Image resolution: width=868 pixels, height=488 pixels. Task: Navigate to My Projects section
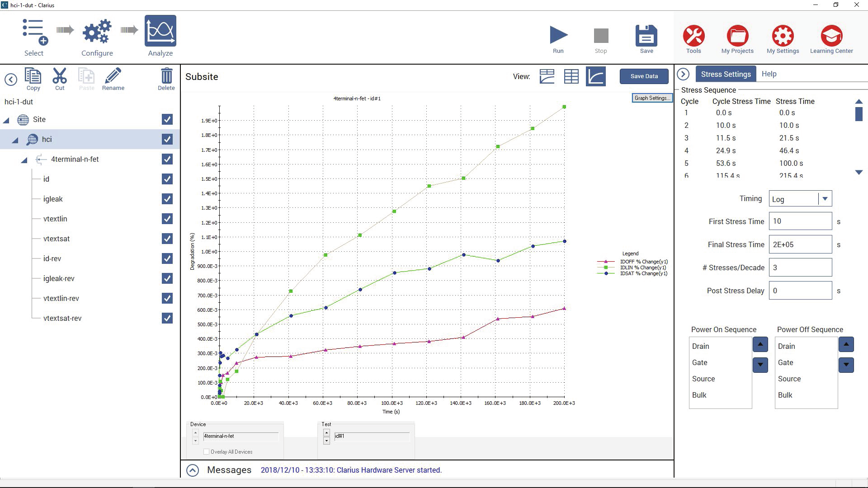[738, 36]
